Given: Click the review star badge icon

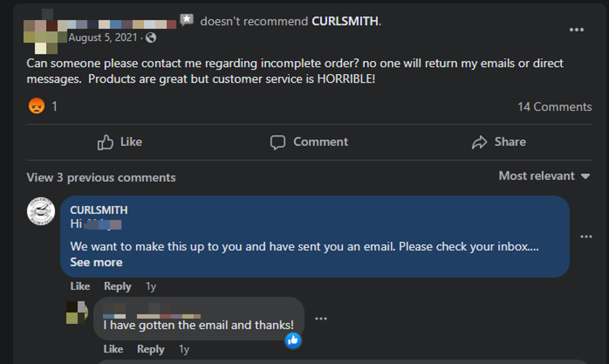Looking at the screenshot, I should [187, 20].
